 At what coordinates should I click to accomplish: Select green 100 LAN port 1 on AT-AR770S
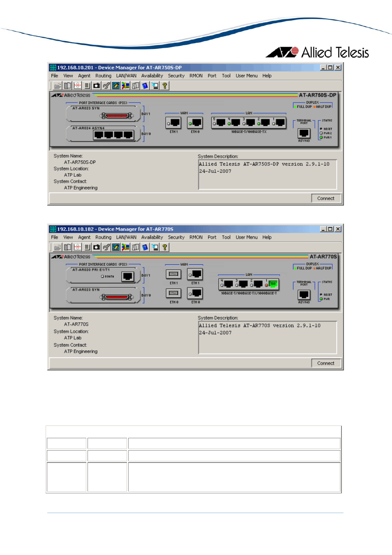pos(273,284)
